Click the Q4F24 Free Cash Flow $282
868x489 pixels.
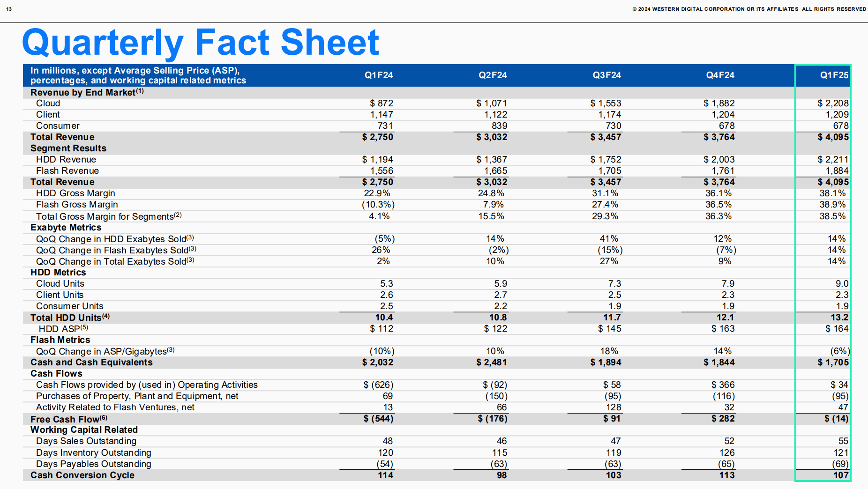pos(723,419)
